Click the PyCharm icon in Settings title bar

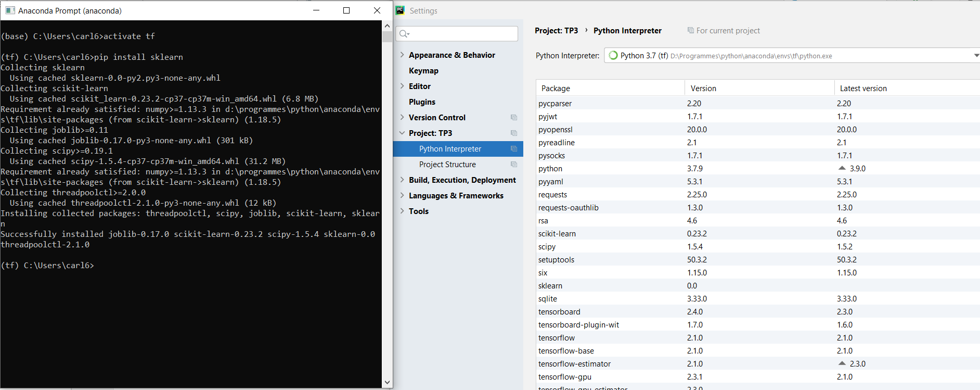[400, 10]
